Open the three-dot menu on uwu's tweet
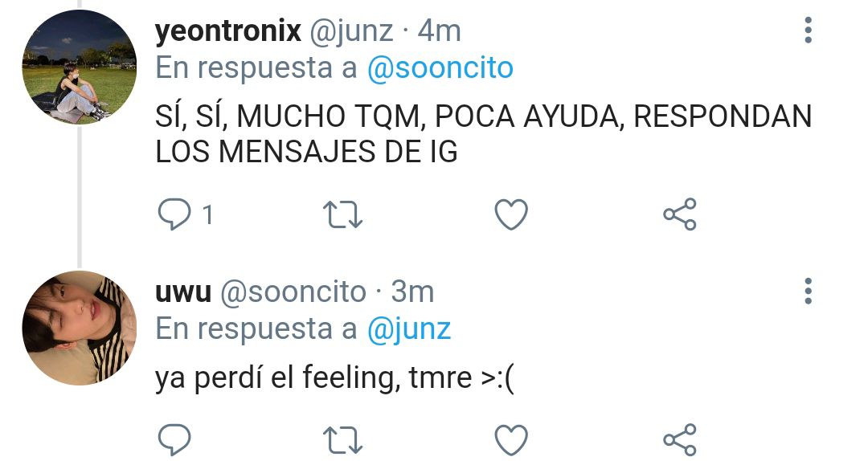This screenshot has width=868, height=461. [x=809, y=291]
